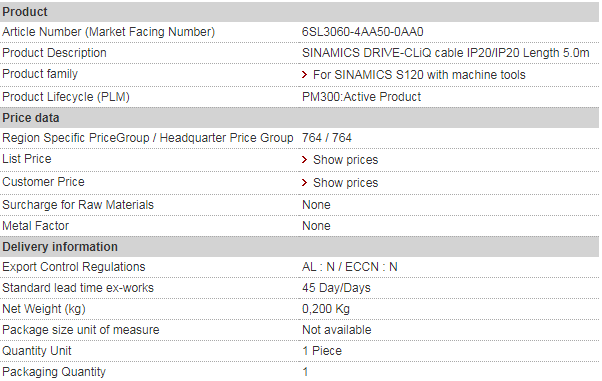
Task: Click the Package size 'Not available' value
Action: [x=337, y=330]
